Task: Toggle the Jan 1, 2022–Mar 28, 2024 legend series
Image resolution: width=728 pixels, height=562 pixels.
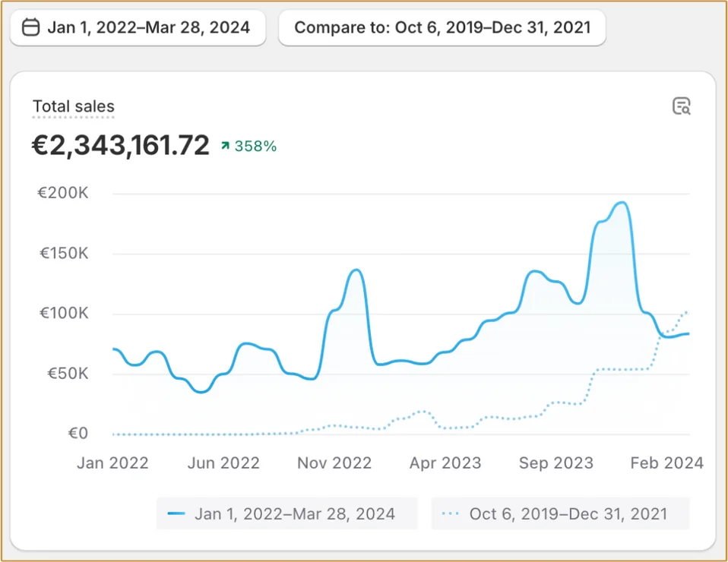Action: (x=287, y=513)
